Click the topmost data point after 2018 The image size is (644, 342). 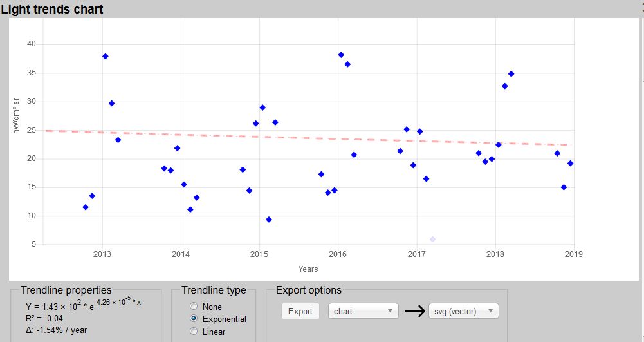[x=511, y=74]
